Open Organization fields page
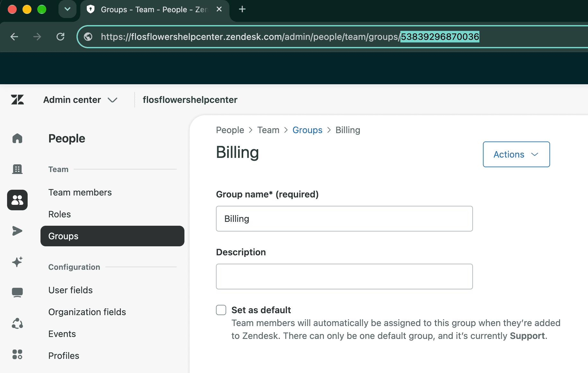The width and height of the screenshot is (588, 373). coord(87,312)
